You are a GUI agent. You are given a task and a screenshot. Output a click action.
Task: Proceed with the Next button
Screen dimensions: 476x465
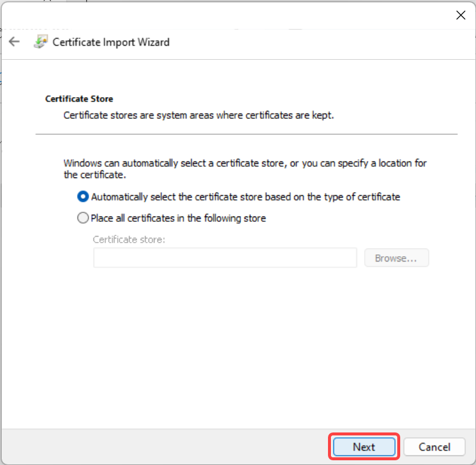[x=364, y=447]
